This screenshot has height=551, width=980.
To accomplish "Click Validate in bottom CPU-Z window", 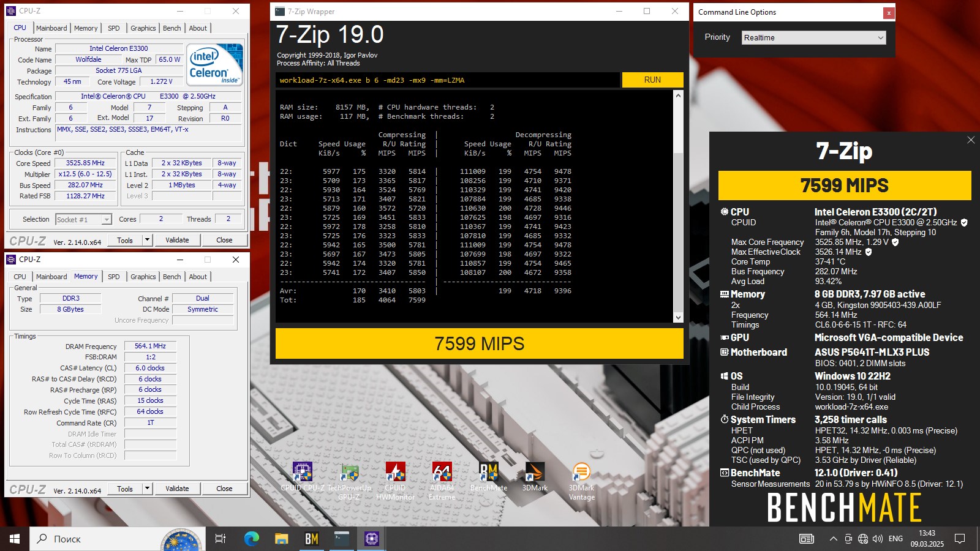I will pyautogui.click(x=177, y=489).
